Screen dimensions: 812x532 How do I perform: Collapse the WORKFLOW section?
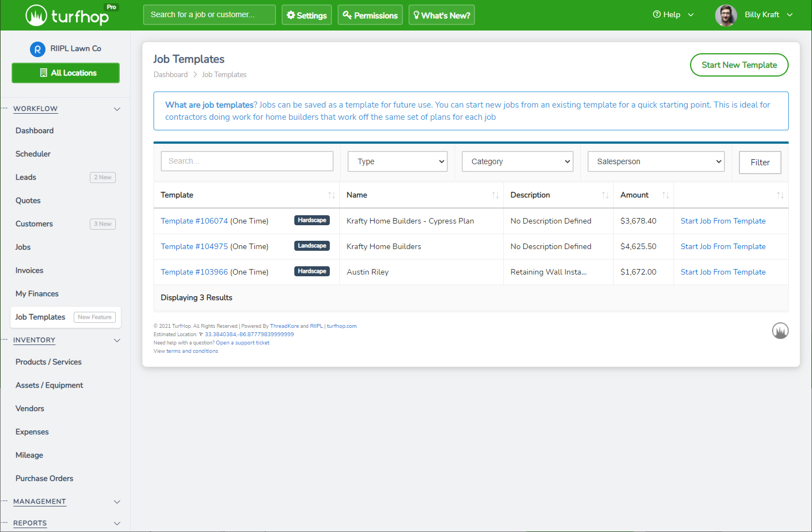pyautogui.click(x=117, y=109)
